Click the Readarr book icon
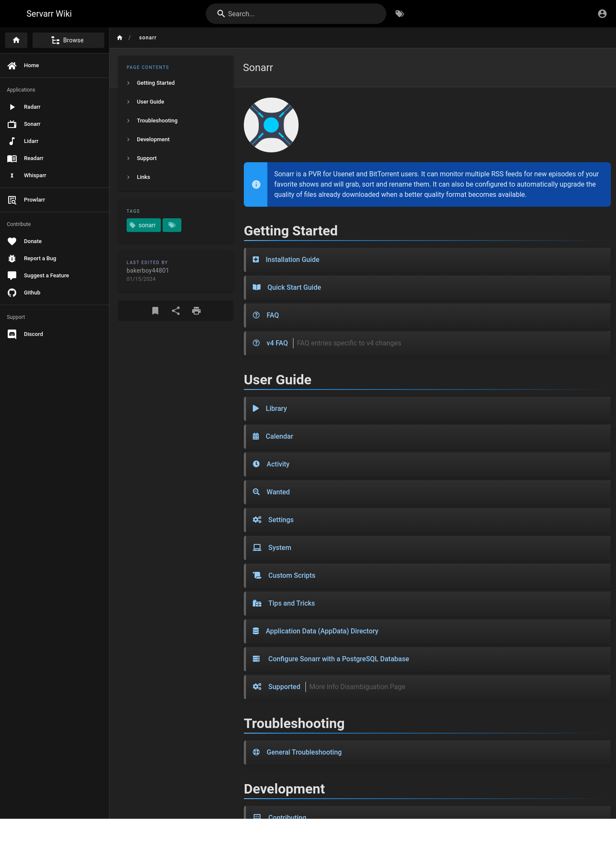616x856 pixels. [x=12, y=158]
